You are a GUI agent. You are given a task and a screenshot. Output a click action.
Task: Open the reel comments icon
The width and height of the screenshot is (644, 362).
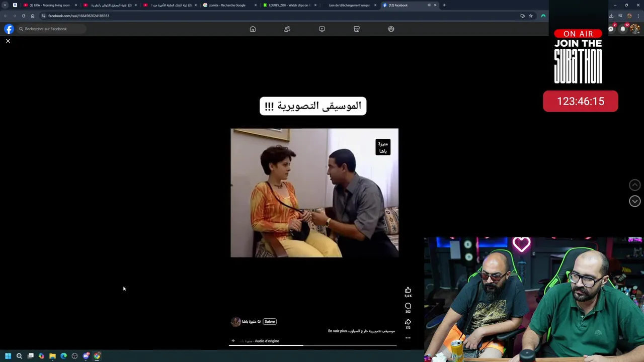pos(408,306)
